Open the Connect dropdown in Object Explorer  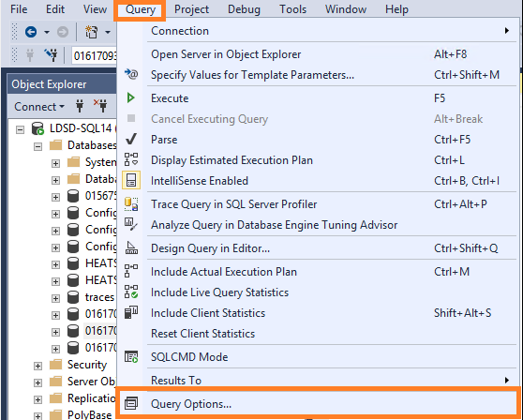39,107
